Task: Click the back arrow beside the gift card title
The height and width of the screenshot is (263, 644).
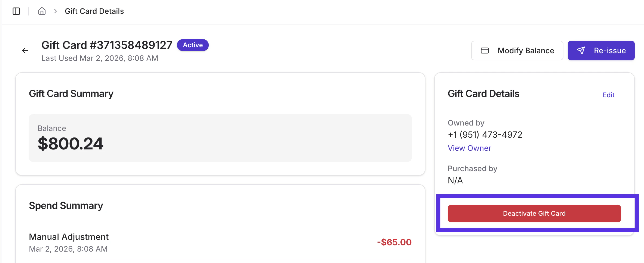Action: [25, 51]
